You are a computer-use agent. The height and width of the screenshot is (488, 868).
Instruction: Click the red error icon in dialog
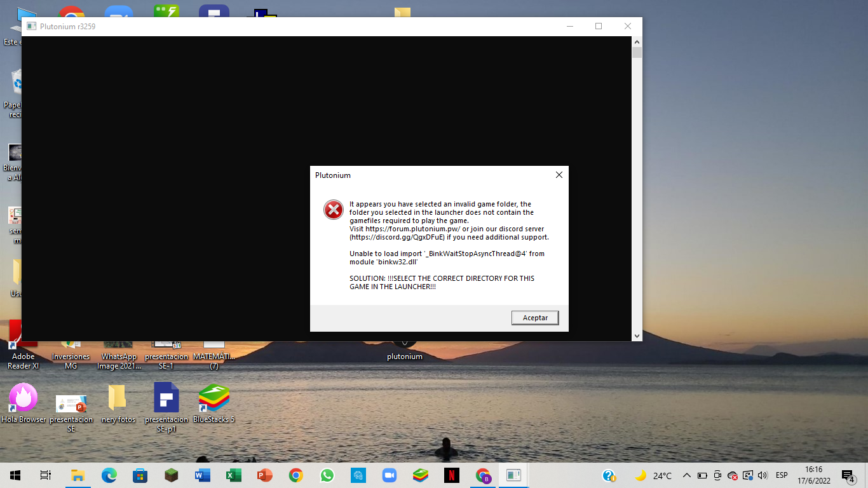tap(334, 210)
